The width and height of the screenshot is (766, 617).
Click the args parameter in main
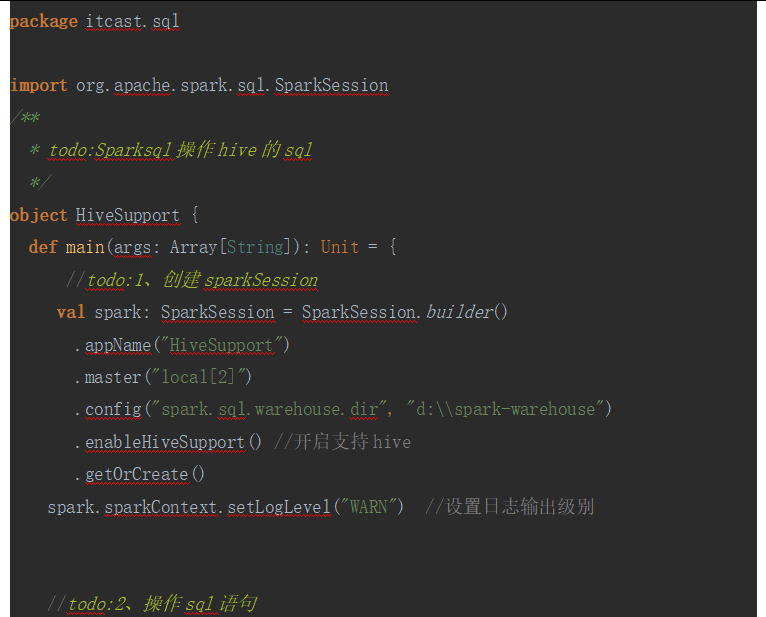[134, 247]
